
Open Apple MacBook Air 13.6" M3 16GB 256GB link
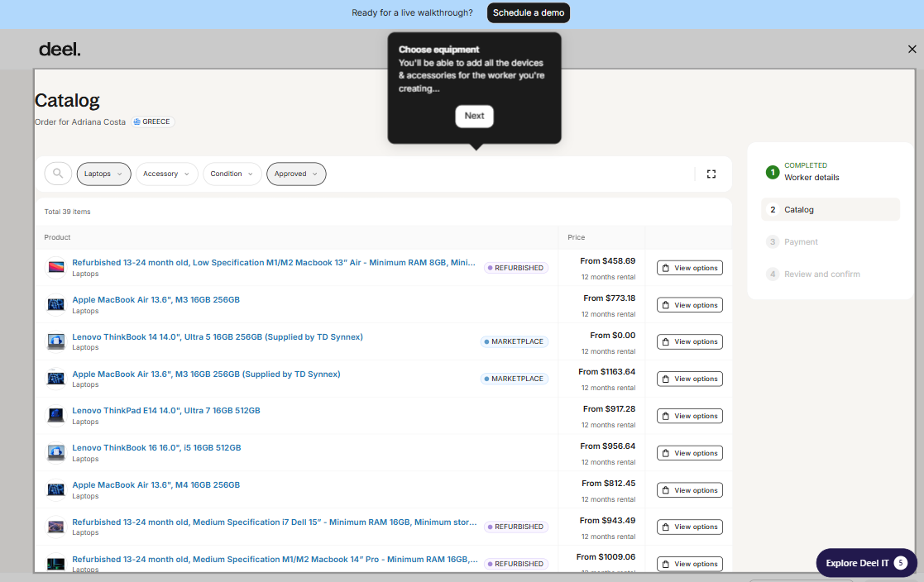tap(156, 299)
